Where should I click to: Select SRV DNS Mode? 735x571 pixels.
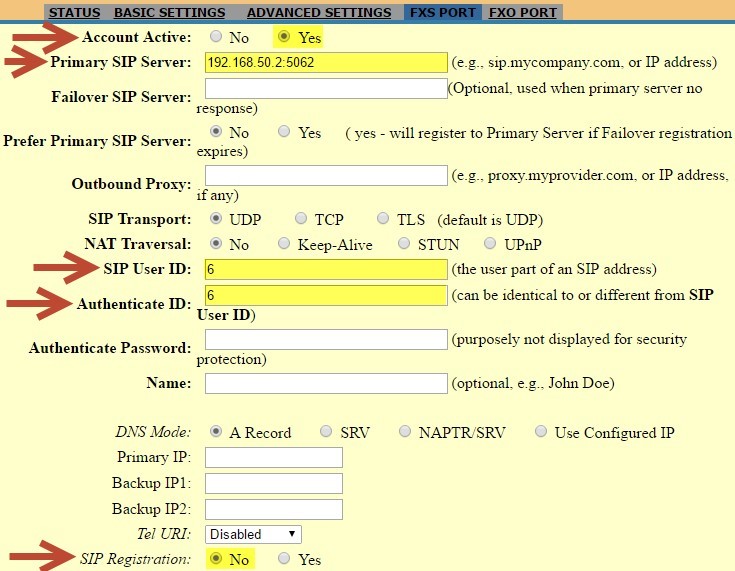[326, 431]
